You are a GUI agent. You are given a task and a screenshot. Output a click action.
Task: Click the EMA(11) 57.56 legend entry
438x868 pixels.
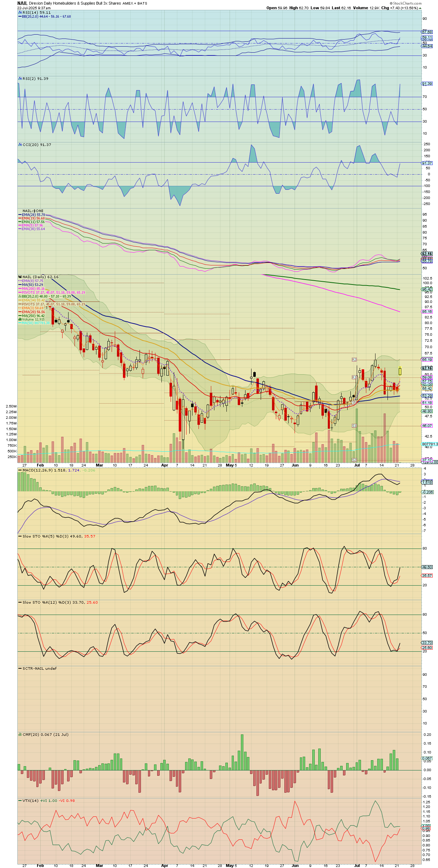32,222
